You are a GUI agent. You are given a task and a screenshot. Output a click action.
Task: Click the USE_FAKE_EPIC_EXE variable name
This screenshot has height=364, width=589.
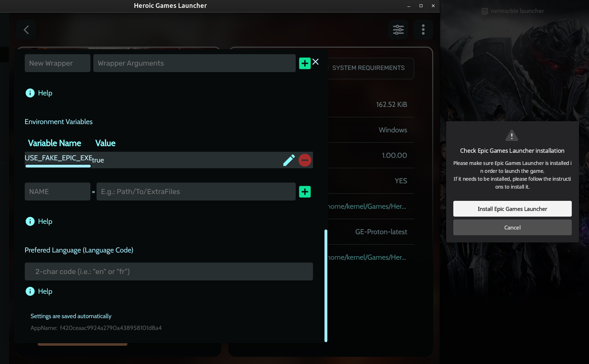pyautogui.click(x=59, y=158)
